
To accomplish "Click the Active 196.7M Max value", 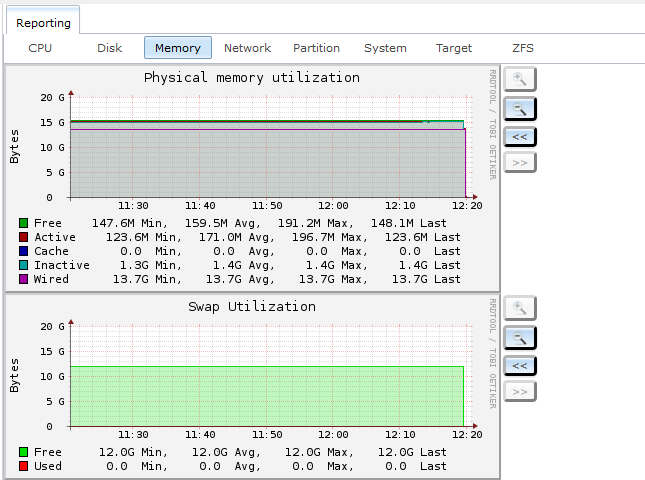I will click(x=329, y=237).
